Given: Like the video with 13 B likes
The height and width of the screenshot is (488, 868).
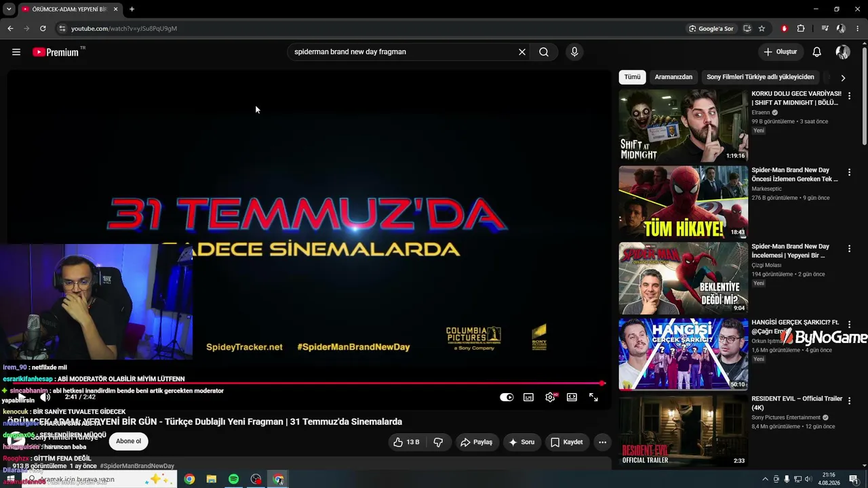Looking at the screenshot, I should point(406,442).
